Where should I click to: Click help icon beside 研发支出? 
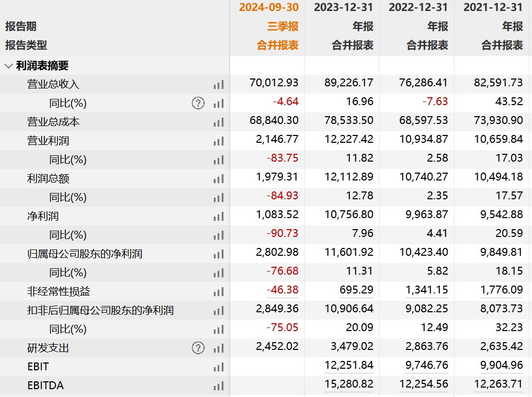pyautogui.click(x=198, y=348)
